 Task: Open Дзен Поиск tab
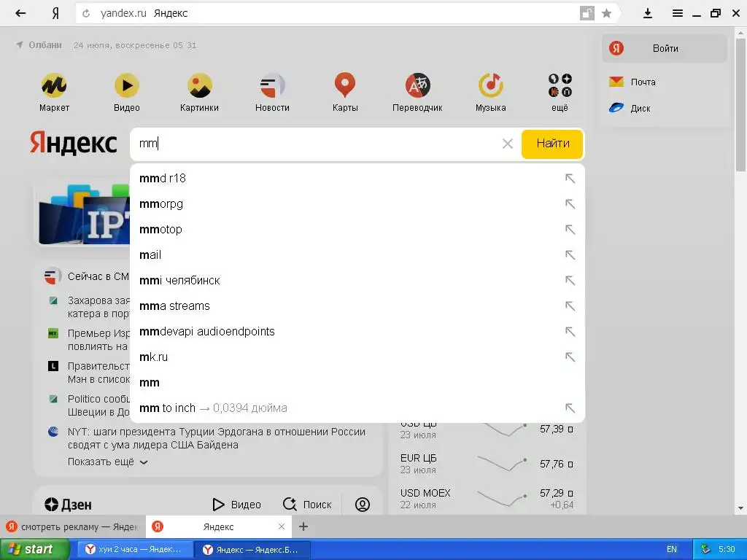pyautogui.click(x=307, y=505)
